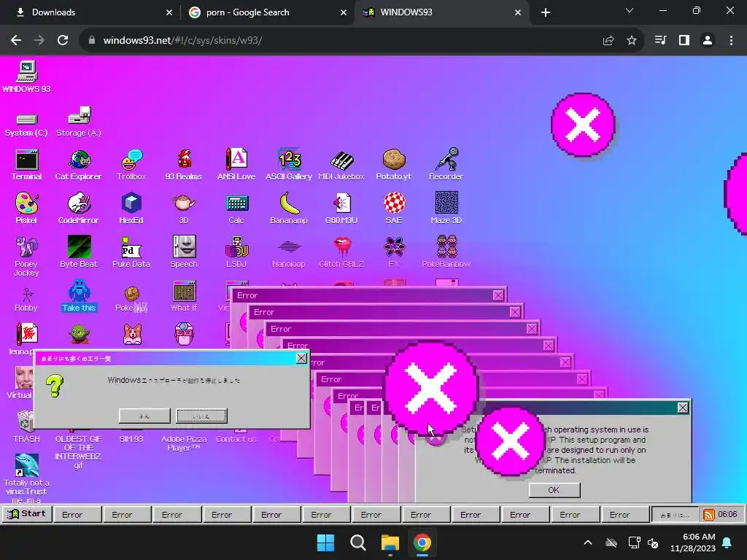
Task: Open the ASCII Gallery icon
Action: tap(289, 164)
